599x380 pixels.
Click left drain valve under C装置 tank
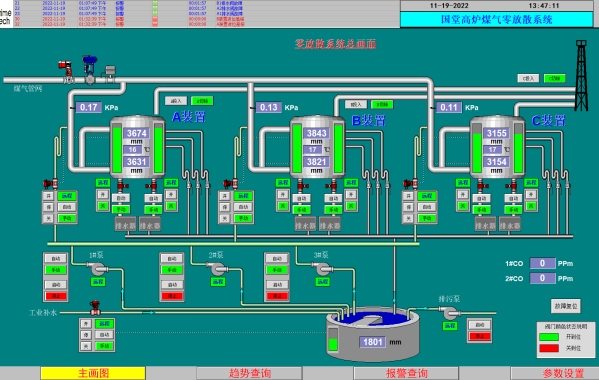click(481, 186)
